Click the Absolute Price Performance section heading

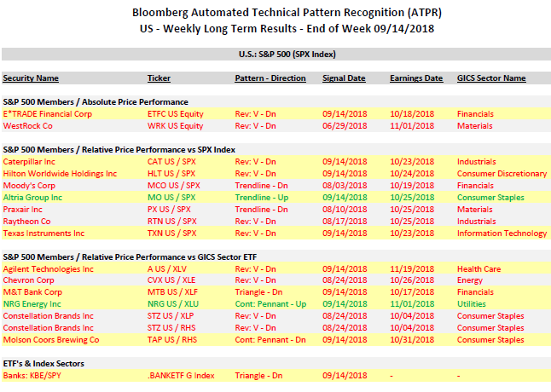pos(96,102)
